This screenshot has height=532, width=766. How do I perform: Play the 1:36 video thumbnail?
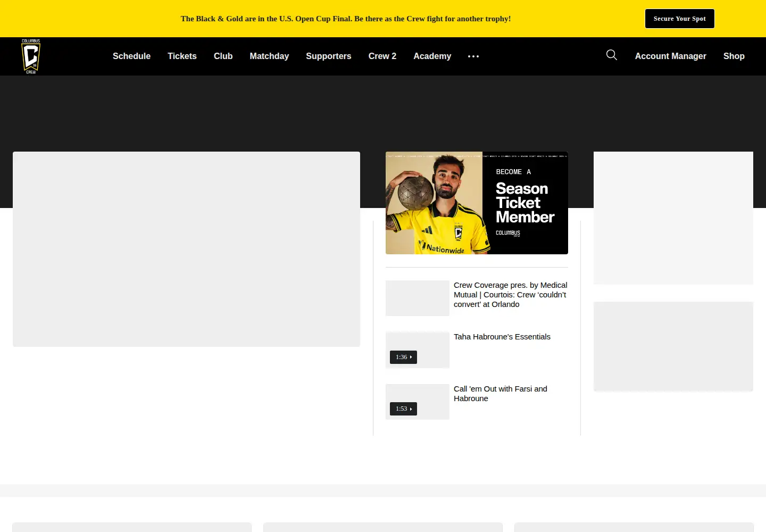point(418,350)
